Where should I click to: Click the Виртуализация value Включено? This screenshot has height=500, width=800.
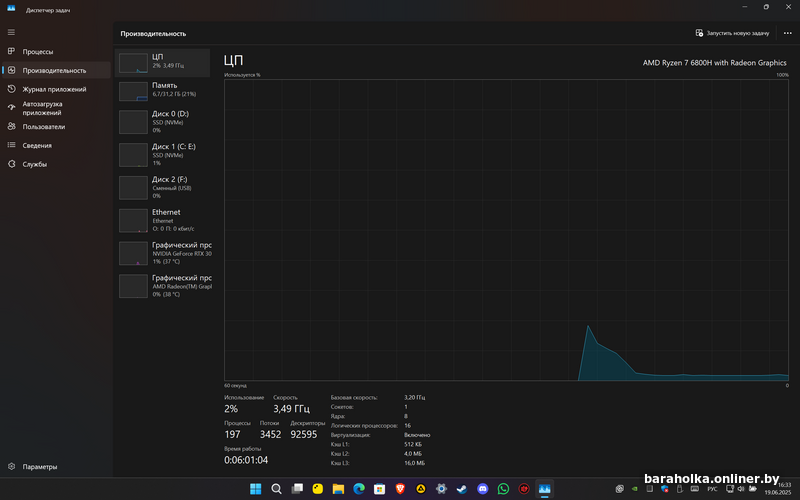point(417,435)
